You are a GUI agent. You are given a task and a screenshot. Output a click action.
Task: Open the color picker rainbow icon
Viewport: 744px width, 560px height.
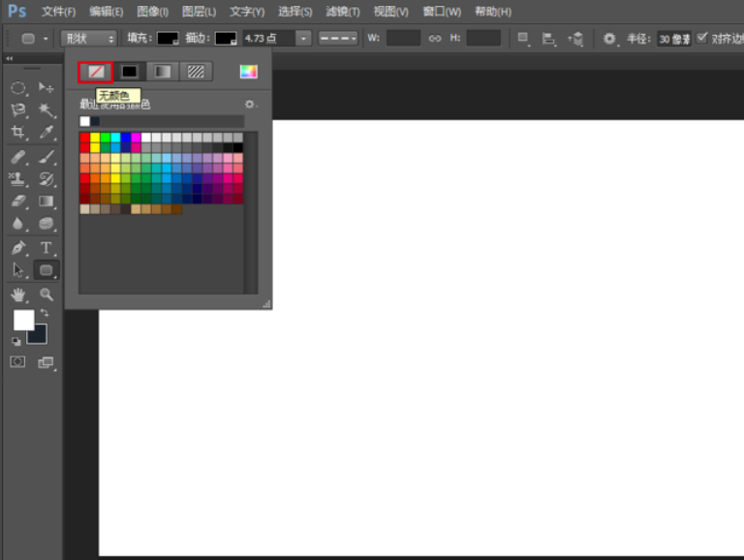pyautogui.click(x=249, y=72)
